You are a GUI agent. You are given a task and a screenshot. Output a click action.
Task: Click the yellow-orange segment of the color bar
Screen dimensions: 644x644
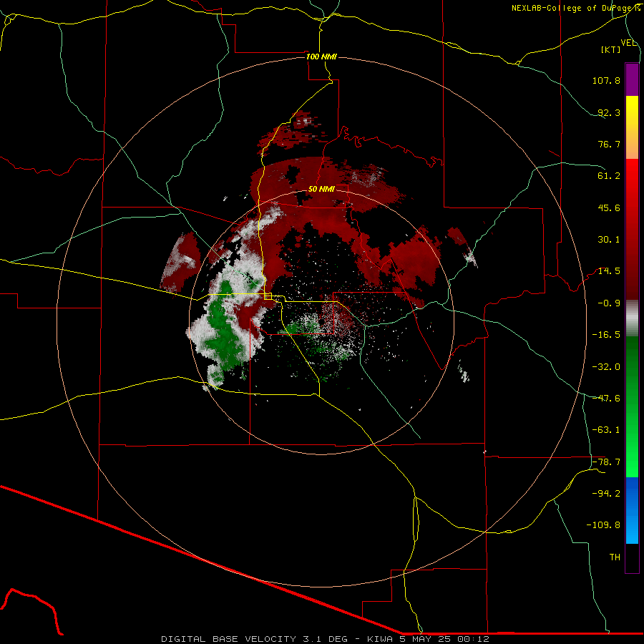632,127
